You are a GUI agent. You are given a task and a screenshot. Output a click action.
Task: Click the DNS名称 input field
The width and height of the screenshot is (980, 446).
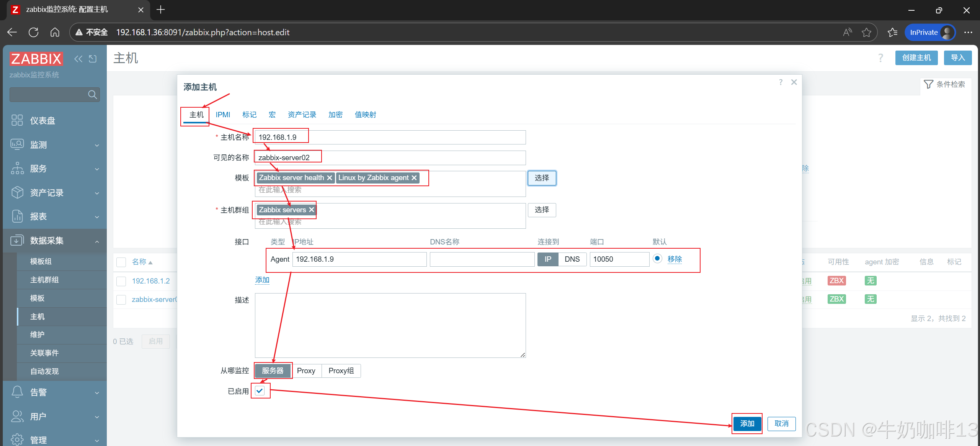tap(482, 259)
